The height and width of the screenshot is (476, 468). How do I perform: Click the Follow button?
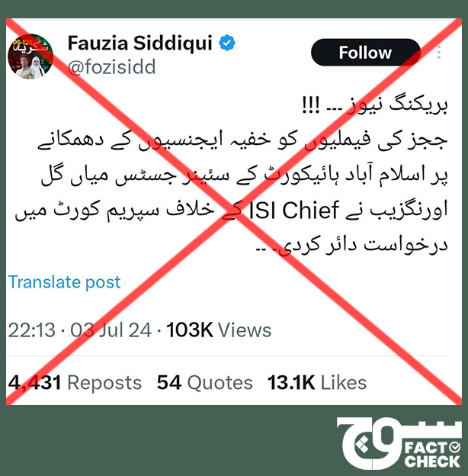coord(366,53)
